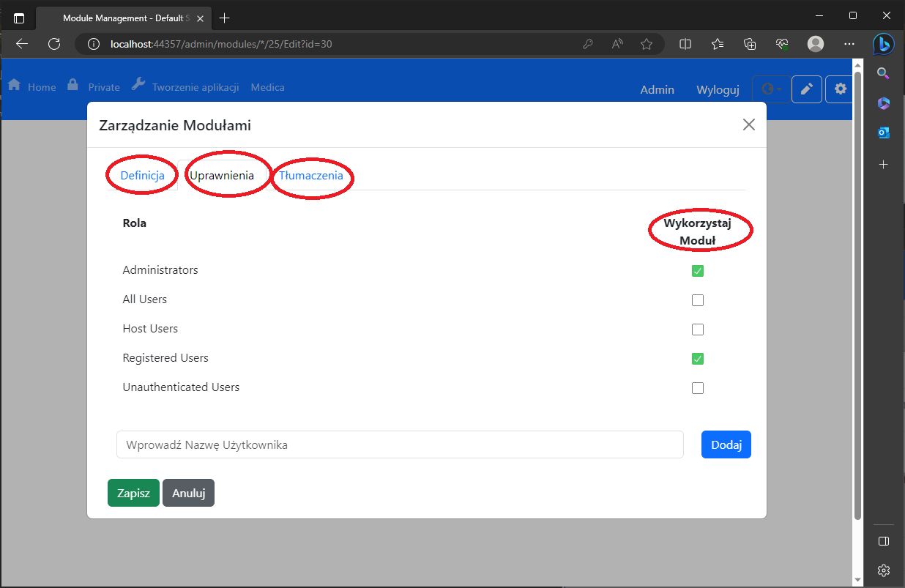Image resolution: width=905 pixels, height=588 pixels.
Task: Open Edge settings via ellipsis menu
Action: pyautogui.click(x=849, y=44)
